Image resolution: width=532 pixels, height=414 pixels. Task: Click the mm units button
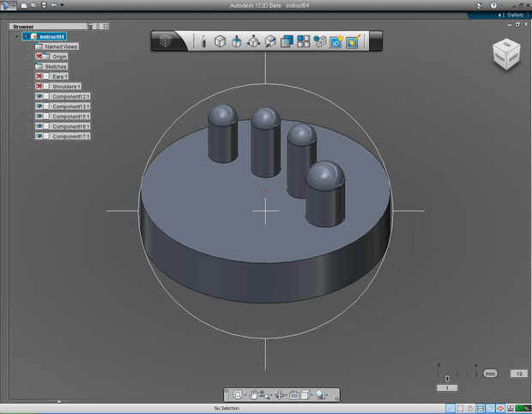pyautogui.click(x=490, y=374)
